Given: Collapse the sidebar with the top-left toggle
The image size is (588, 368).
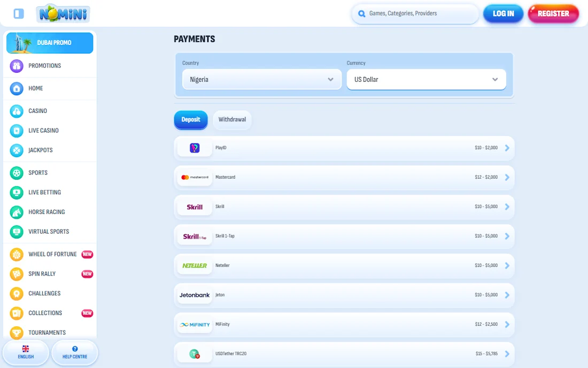Looking at the screenshot, I should point(19,13).
